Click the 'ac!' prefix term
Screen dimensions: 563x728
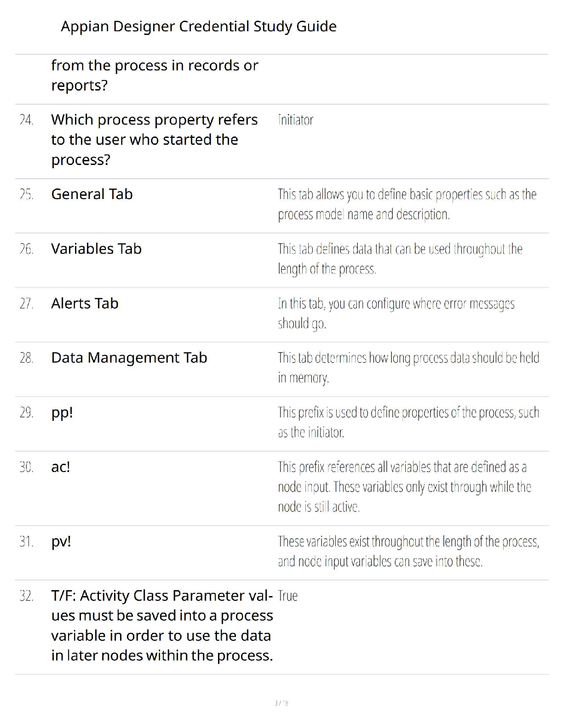(x=61, y=467)
